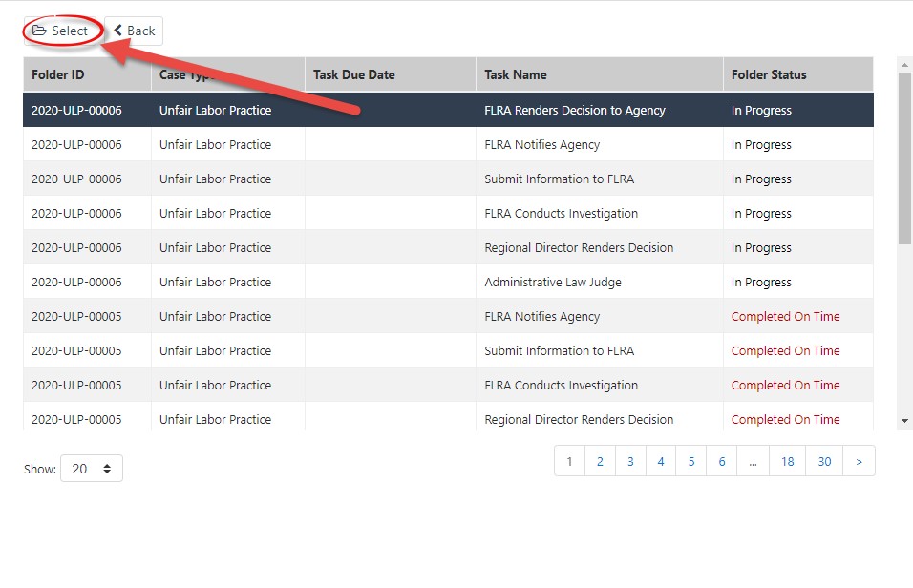Go to pagination page 3
913x588 pixels.
[x=630, y=461]
